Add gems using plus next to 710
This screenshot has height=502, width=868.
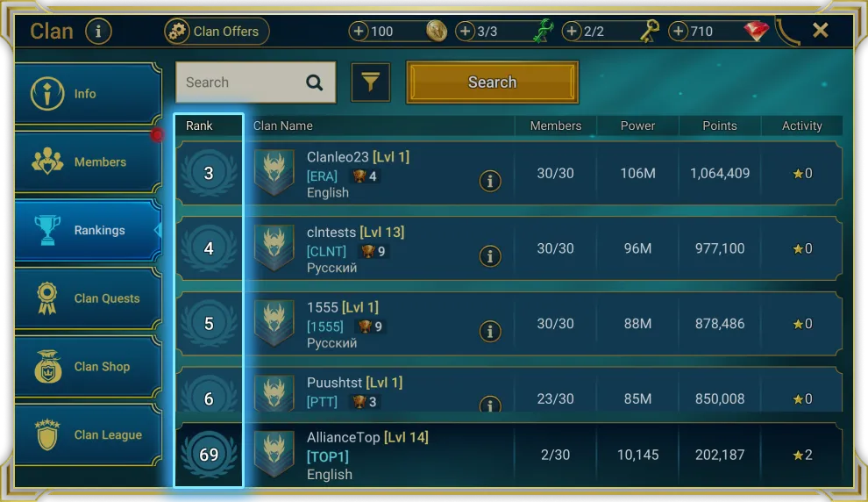click(x=678, y=31)
